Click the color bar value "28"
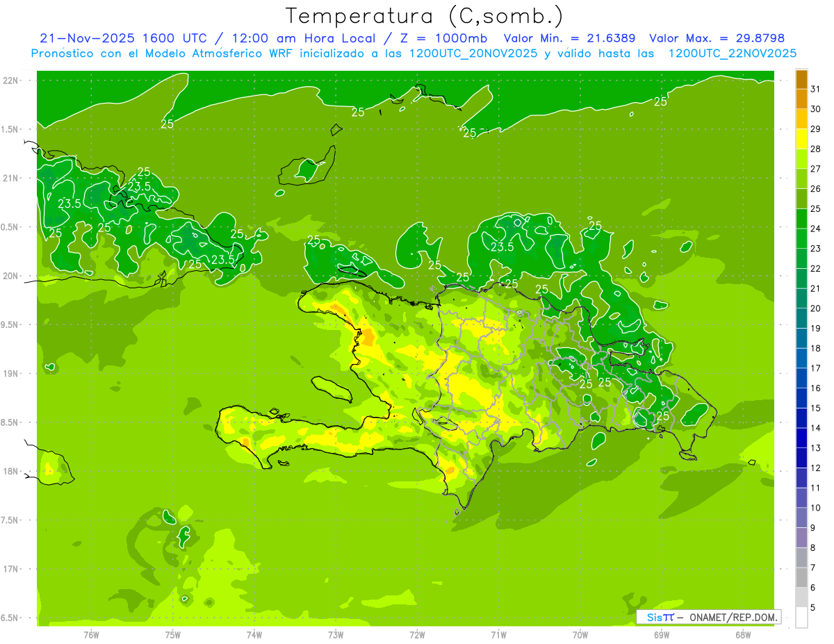834x644 pixels. (816, 149)
